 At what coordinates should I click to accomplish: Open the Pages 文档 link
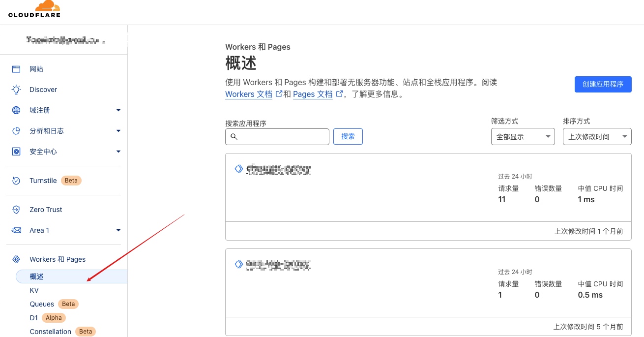[x=313, y=94]
